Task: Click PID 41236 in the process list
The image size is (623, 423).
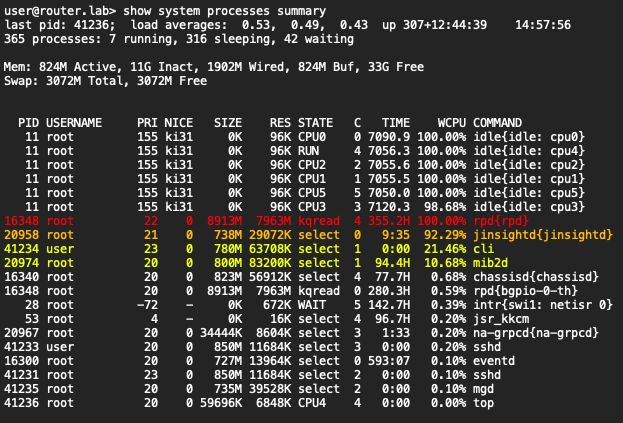Action: tap(21, 403)
